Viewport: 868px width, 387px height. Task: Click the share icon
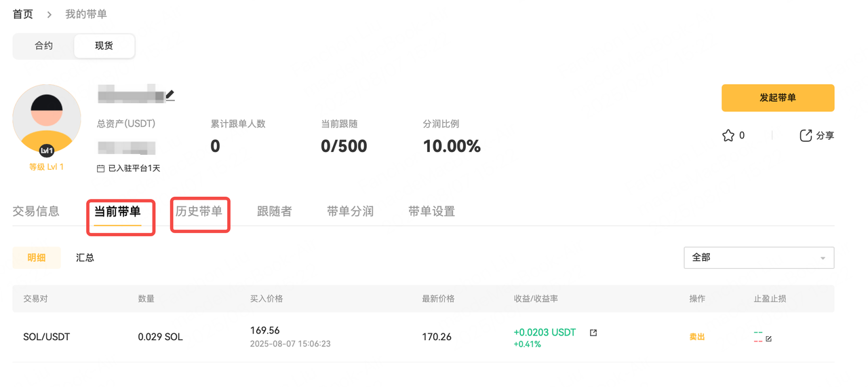pos(806,136)
